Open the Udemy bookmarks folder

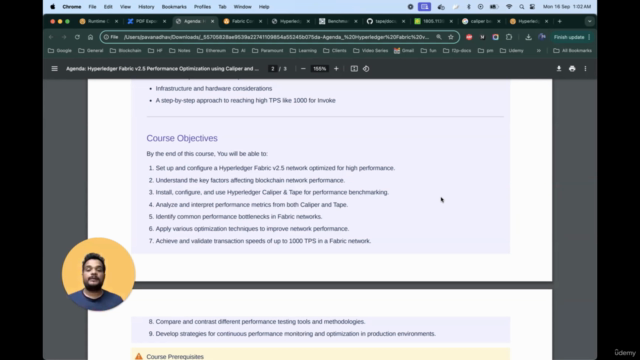click(511, 51)
